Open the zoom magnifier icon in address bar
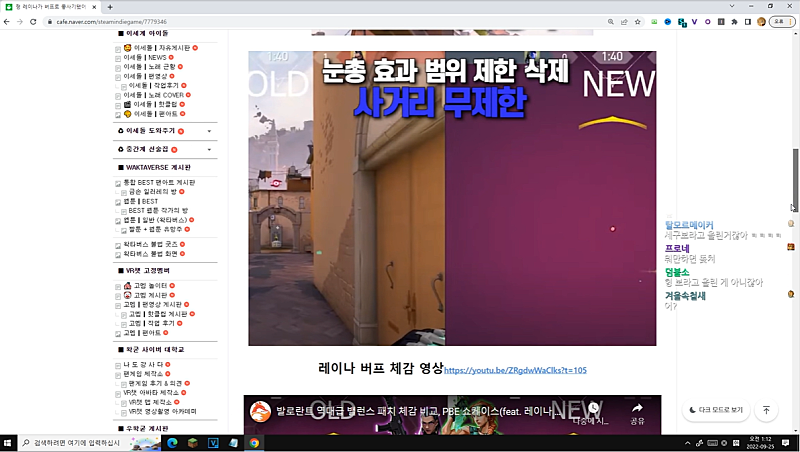This screenshot has height=452, width=800. 611,22
